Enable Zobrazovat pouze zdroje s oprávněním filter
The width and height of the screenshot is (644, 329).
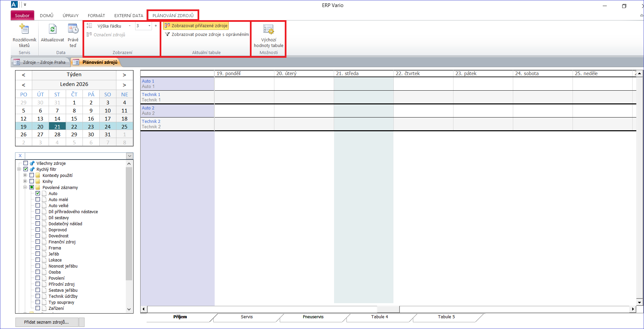(x=207, y=34)
